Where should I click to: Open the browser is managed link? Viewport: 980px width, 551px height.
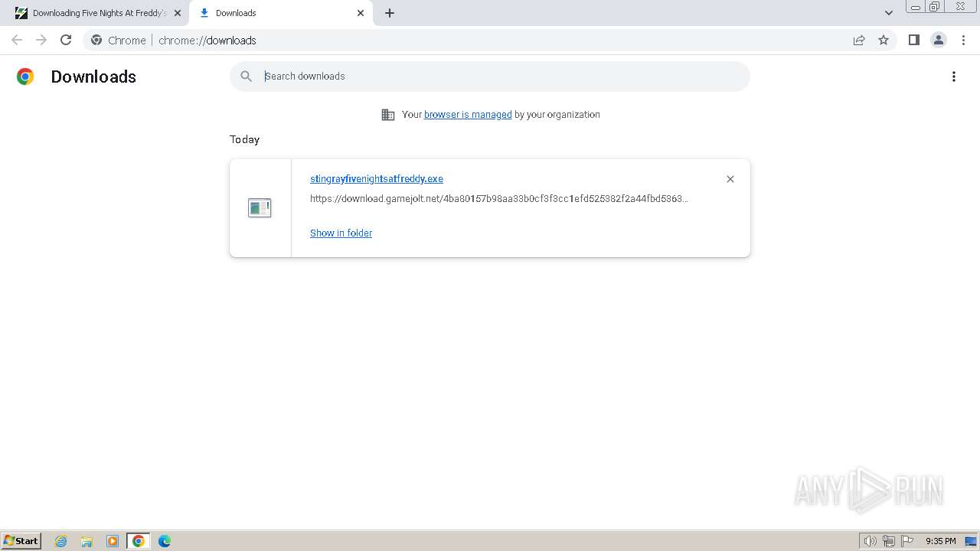pos(468,114)
